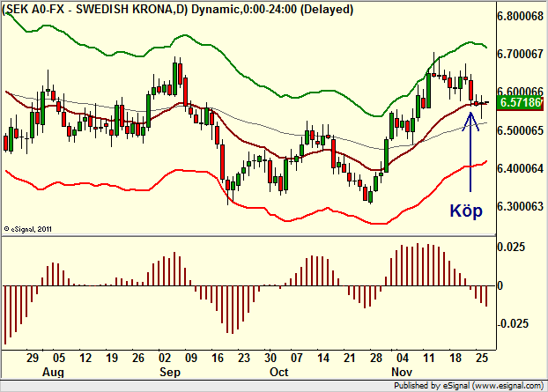Click date label 02 on time axis

(165, 359)
